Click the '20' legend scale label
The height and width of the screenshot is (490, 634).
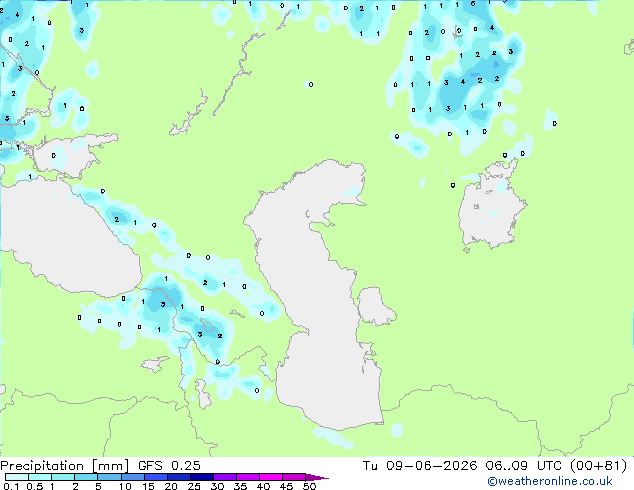171,486
